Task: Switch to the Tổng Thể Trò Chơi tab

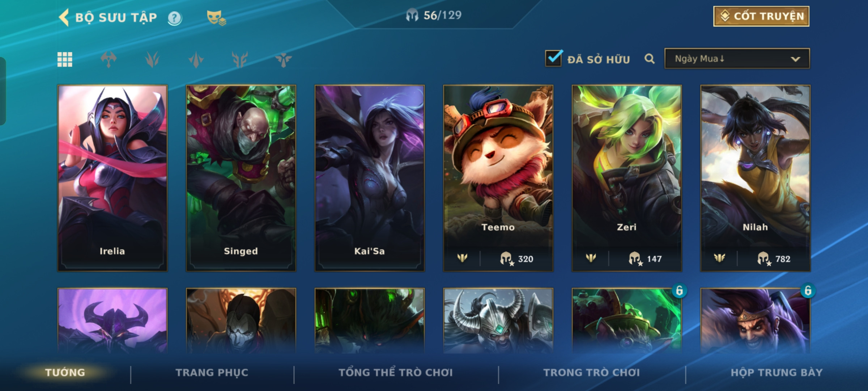Action: (396, 373)
